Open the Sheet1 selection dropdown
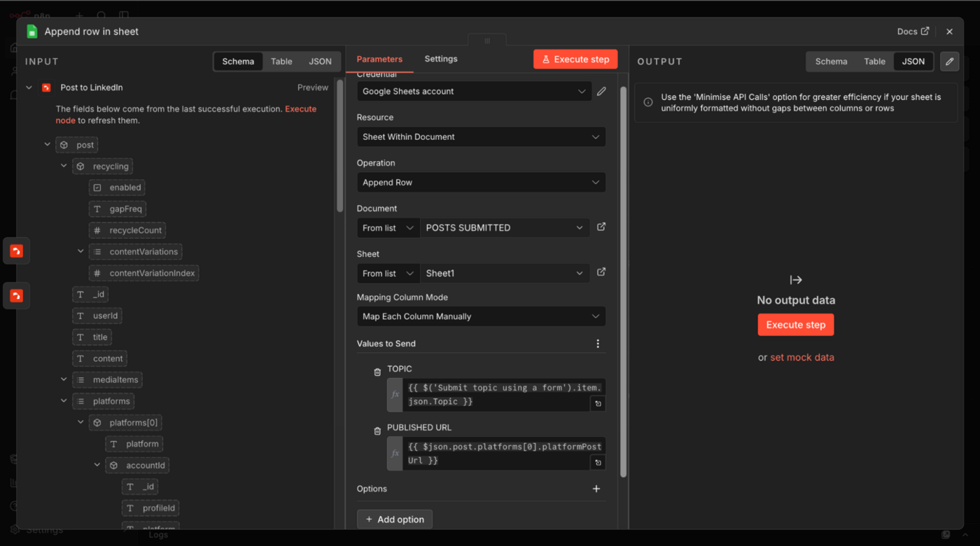This screenshot has width=980, height=546. [x=505, y=274]
